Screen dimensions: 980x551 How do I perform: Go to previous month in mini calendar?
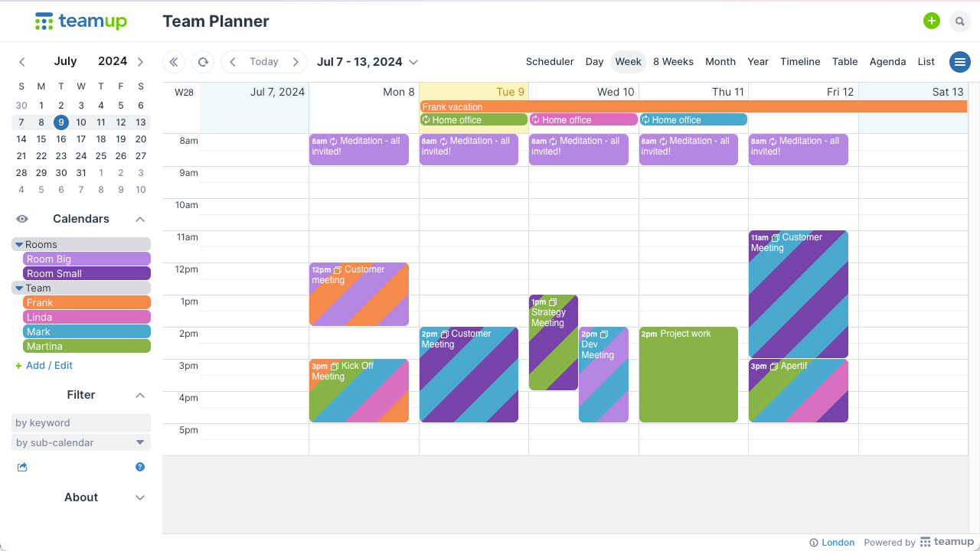22,62
